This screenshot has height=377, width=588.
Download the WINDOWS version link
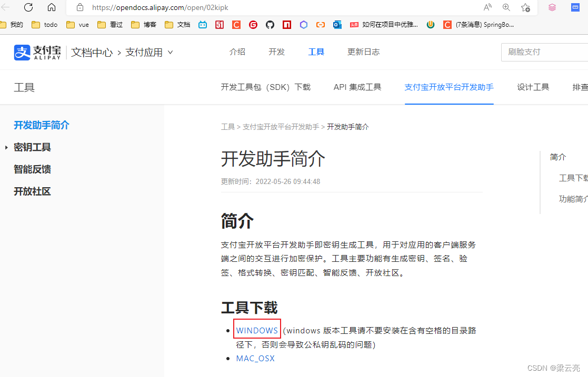pyautogui.click(x=257, y=331)
